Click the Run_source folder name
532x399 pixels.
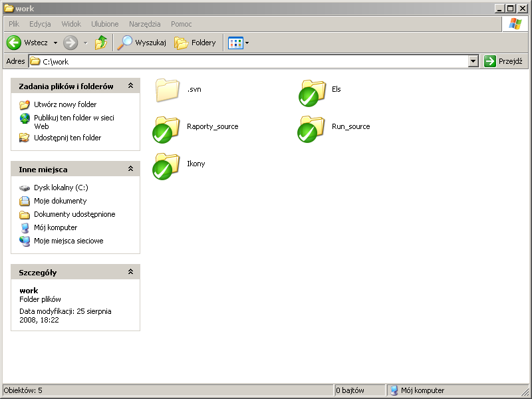351,126
